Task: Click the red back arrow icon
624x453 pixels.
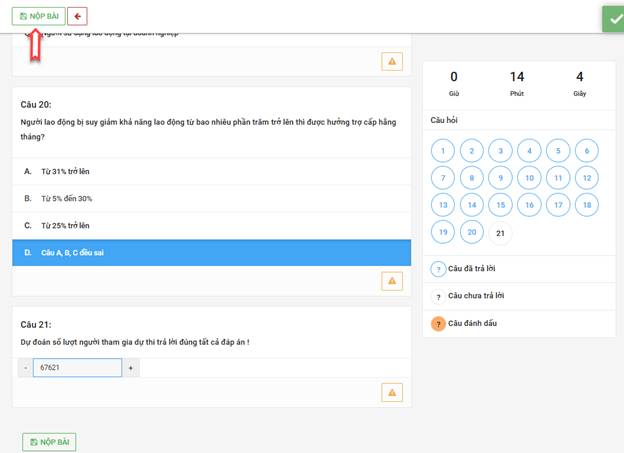Action: 77,16
